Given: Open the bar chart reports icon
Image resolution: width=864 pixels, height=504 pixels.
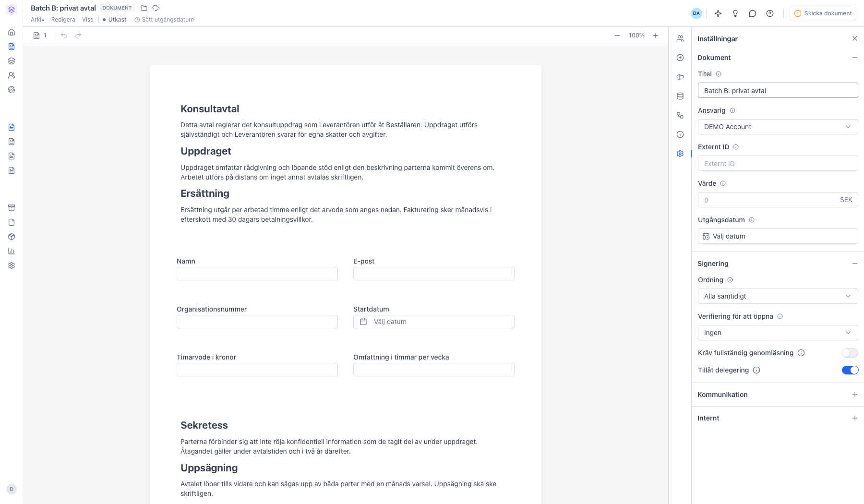Looking at the screenshot, I should [x=12, y=251].
